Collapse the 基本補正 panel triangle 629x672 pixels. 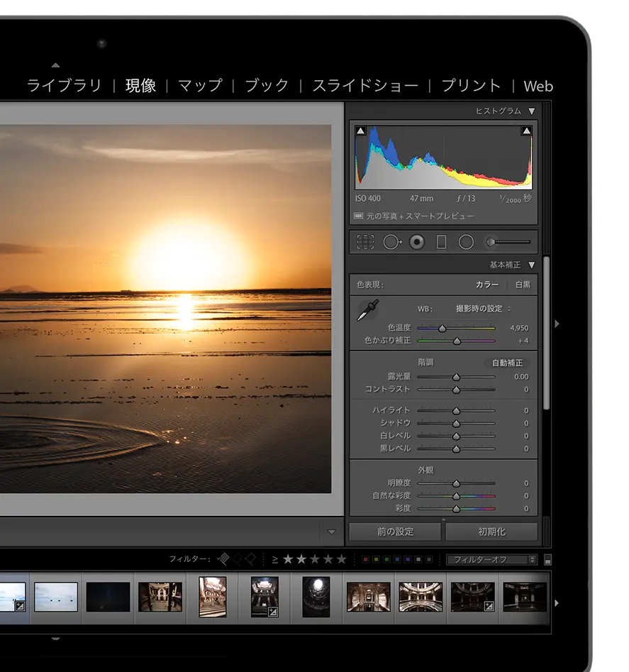pyautogui.click(x=532, y=265)
